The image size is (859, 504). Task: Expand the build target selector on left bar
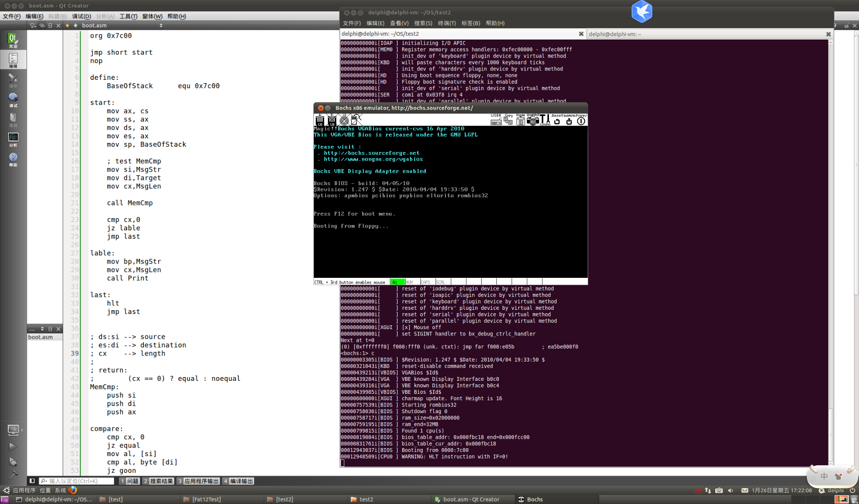click(x=13, y=430)
